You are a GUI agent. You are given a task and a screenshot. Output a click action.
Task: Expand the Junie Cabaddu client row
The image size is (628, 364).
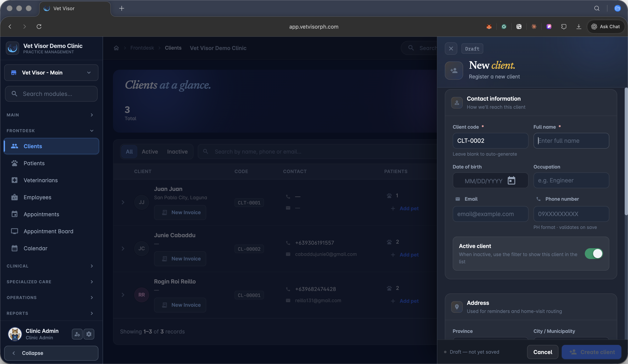click(123, 249)
